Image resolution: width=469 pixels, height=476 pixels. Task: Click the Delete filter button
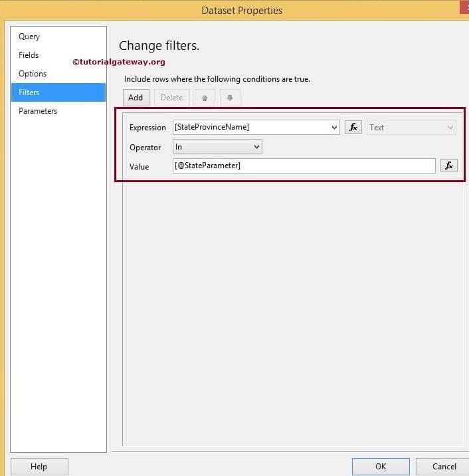point(171,98)
